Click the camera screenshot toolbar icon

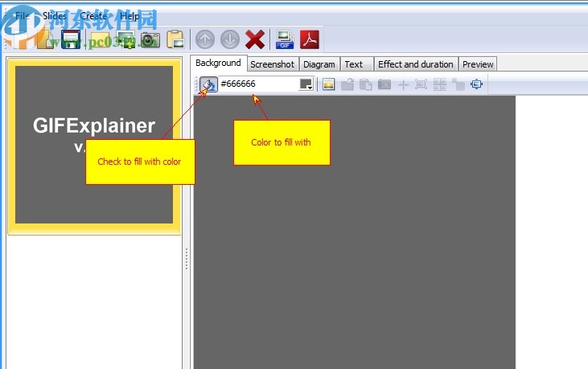click(x=150, y=39)
